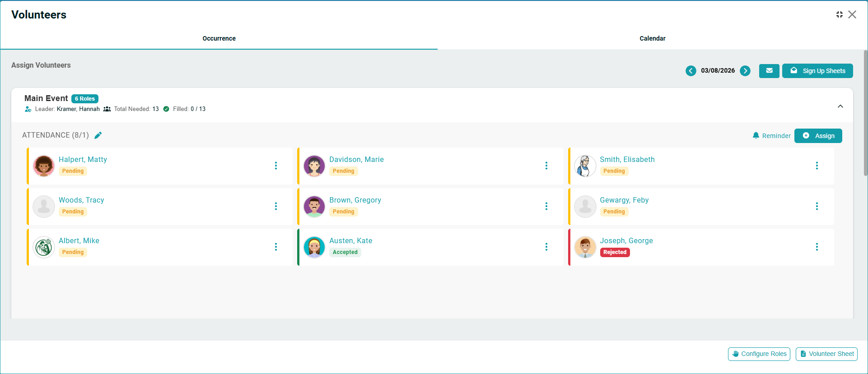Go to previous date with left arrow
Screen dimensions: 868x374
point(691,71)
